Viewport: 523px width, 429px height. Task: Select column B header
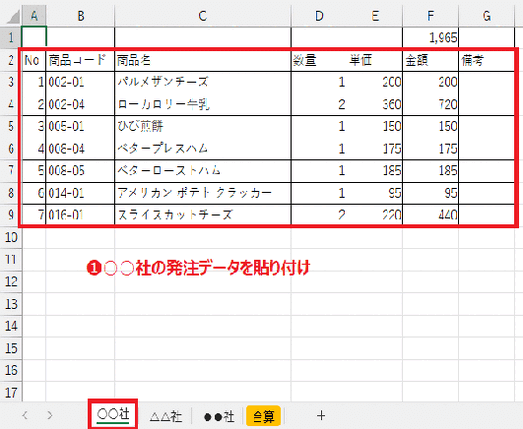[80, 16]
